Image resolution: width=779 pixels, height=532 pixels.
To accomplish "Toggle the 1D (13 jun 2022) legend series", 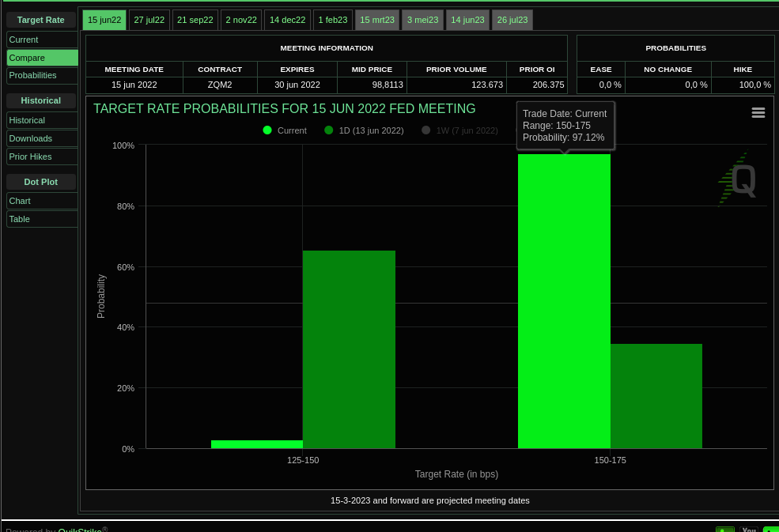I will (364, 130).
